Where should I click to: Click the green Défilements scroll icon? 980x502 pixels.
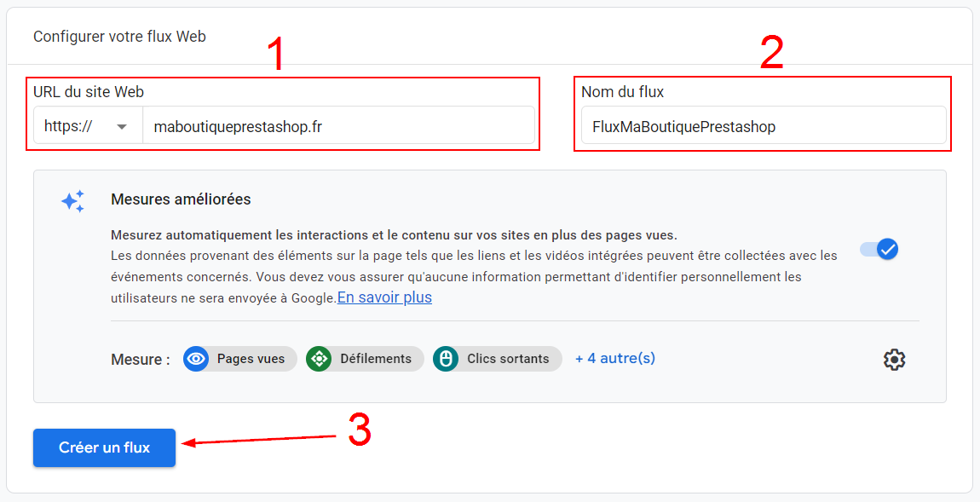click(319, 359)
